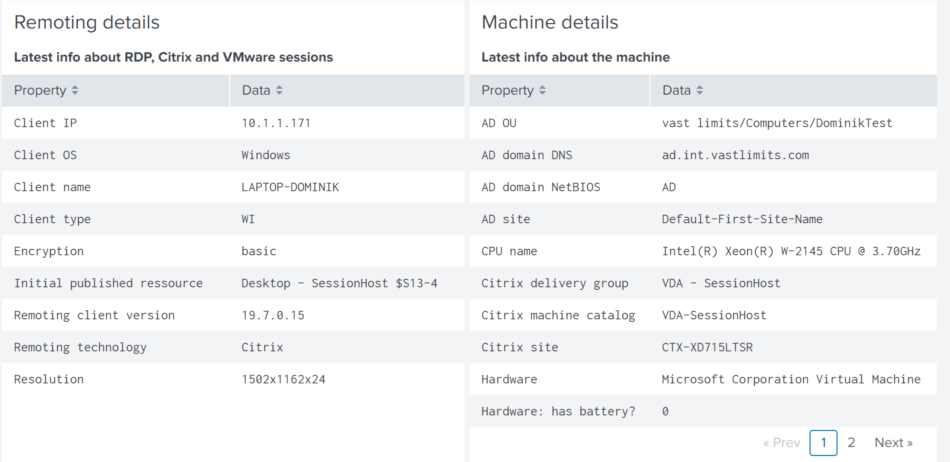
Task: Go to page 2 of Machine details
Action: 851,443
